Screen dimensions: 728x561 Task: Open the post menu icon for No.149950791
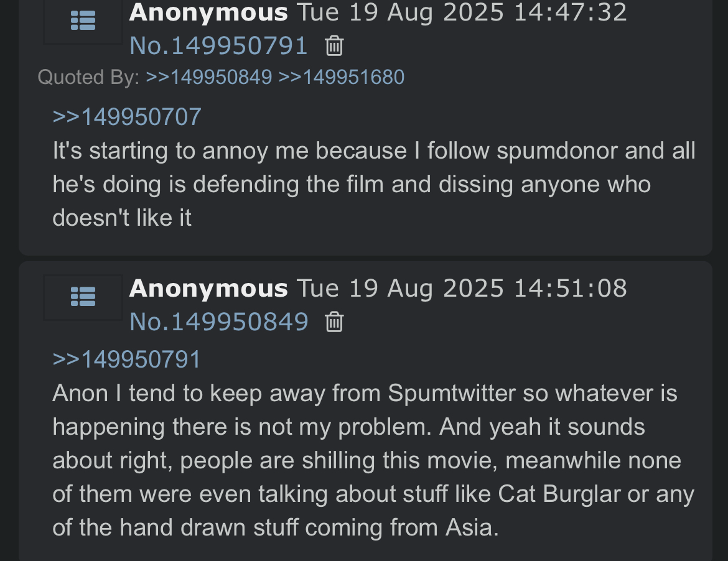pyautogui.click(x=83, y=21)
